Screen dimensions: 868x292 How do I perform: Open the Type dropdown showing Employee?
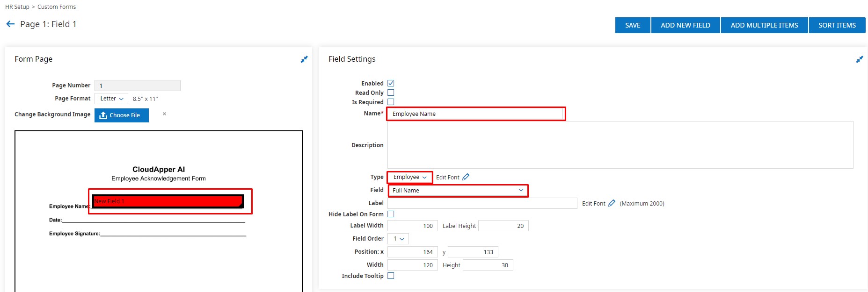[410, 177]
